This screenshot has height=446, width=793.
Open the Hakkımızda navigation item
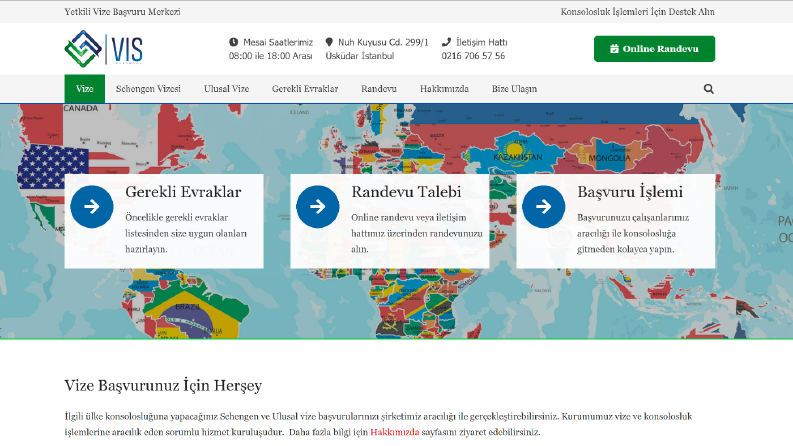[x=444, y=89]
